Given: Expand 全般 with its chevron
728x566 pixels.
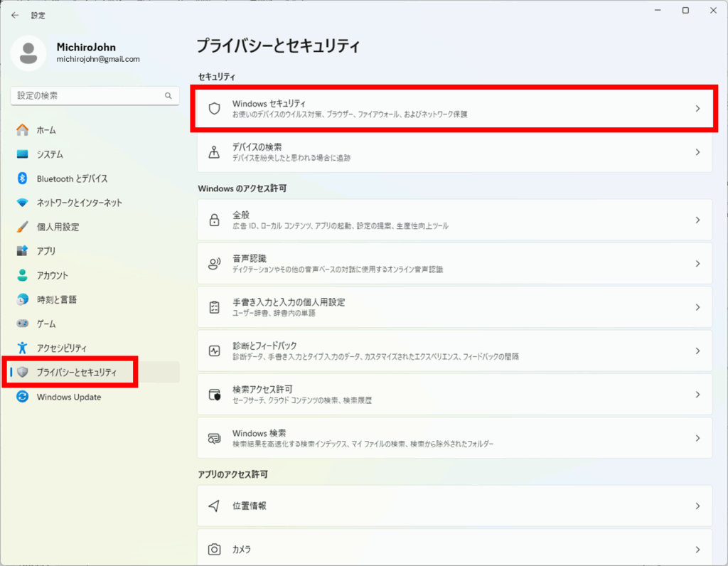Looking at the screenshot, I should click(697, 220).
